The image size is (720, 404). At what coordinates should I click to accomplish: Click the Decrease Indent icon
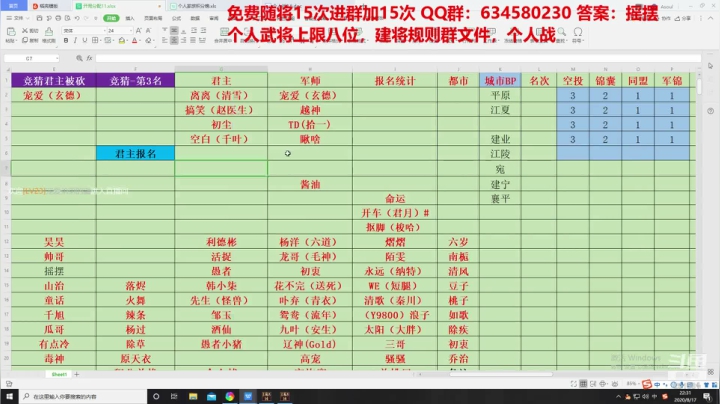194,30
